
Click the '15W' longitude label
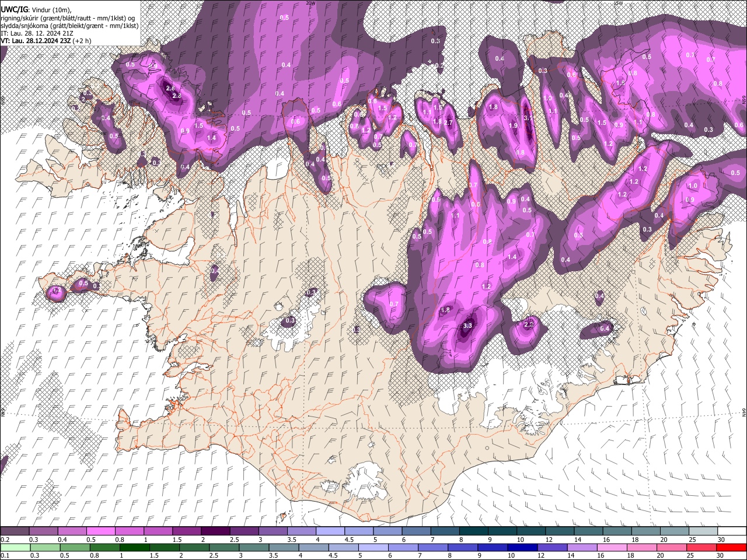pos(618,3)
